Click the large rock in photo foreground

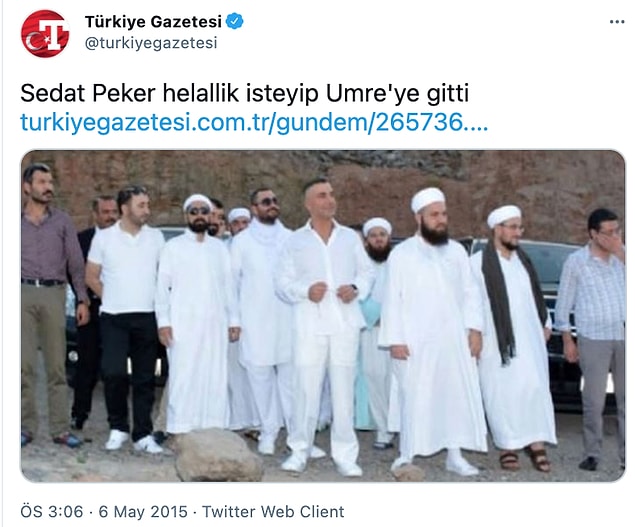pyautogui.click(x=219, y=456)
